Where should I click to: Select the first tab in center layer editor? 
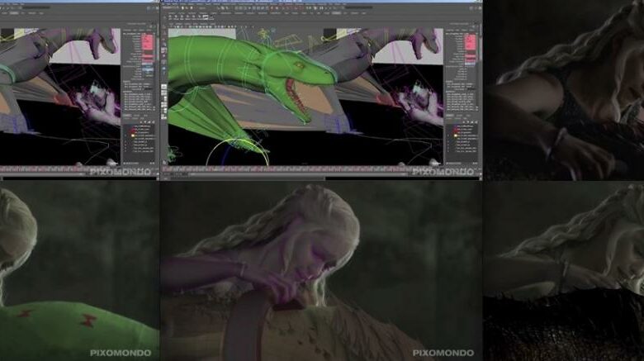(451, 114)
